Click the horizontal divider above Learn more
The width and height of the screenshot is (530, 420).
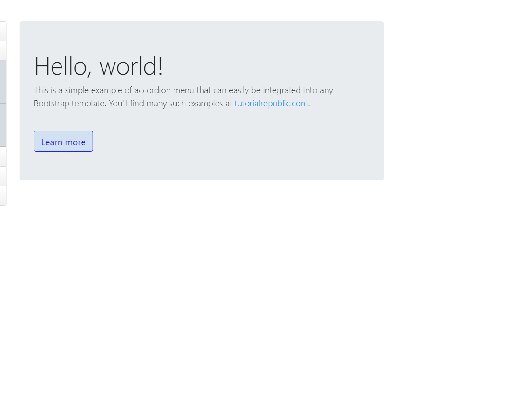coord(201,120)
